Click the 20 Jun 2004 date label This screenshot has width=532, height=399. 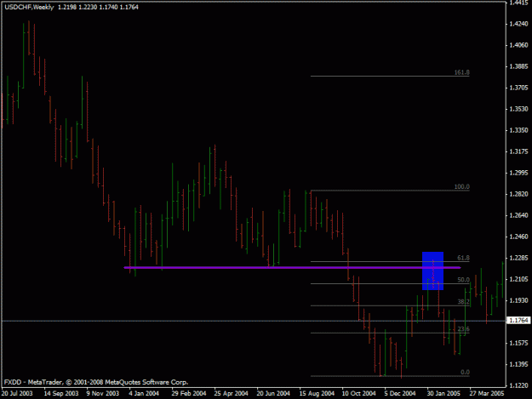click(273, 393)
